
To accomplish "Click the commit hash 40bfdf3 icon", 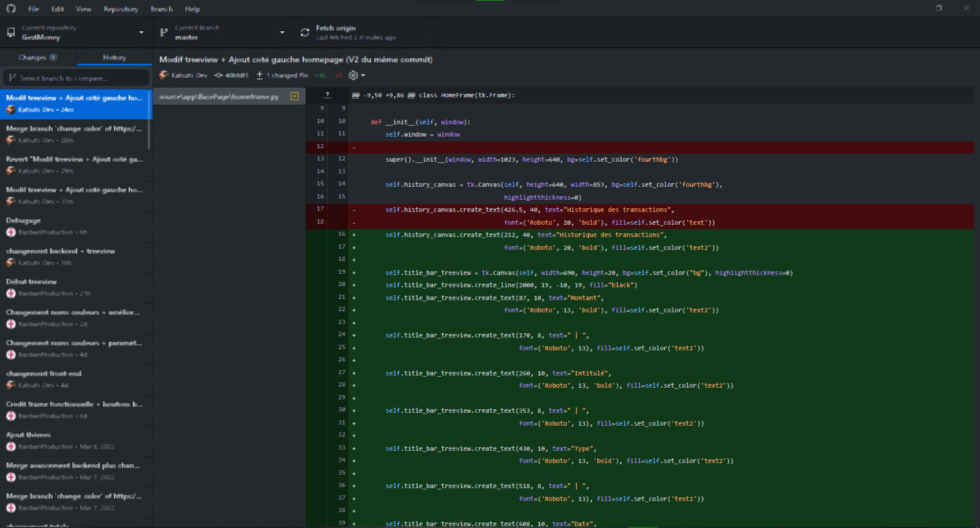I will point(218,75).
